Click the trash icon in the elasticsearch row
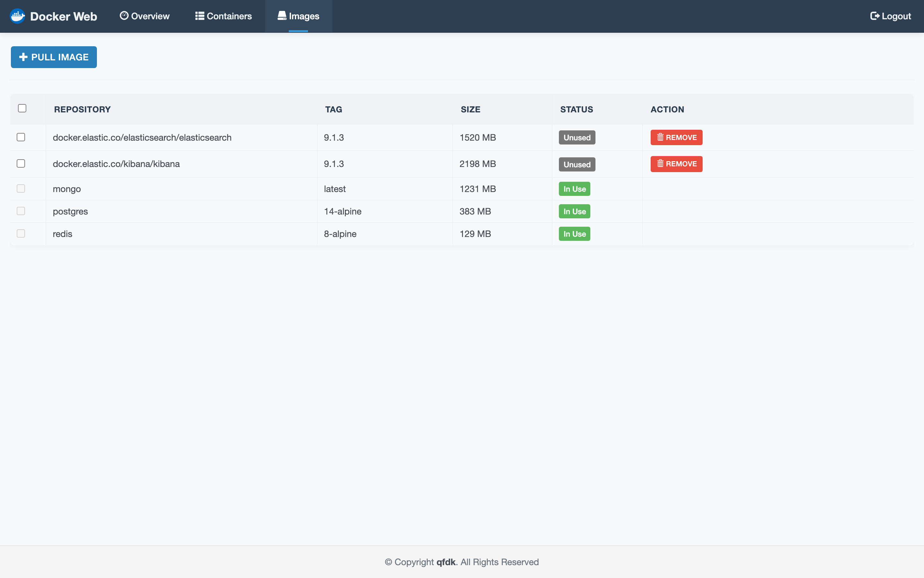 coord(660,137)
